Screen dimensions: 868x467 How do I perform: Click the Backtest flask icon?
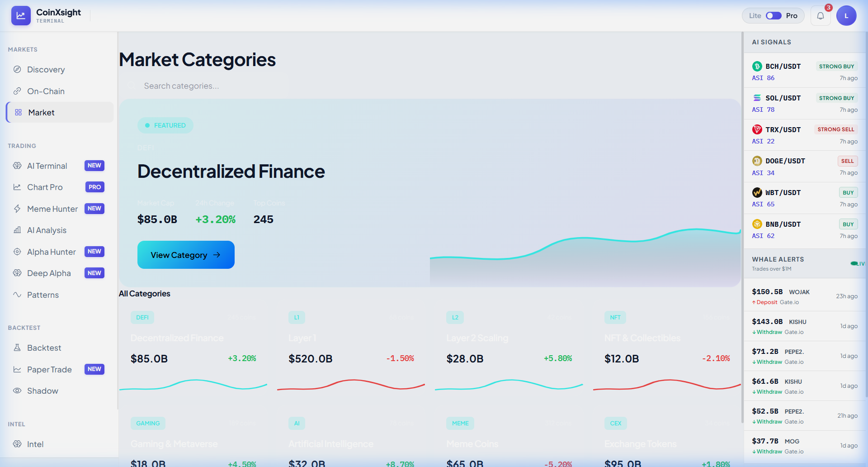[x=17, y=348]
